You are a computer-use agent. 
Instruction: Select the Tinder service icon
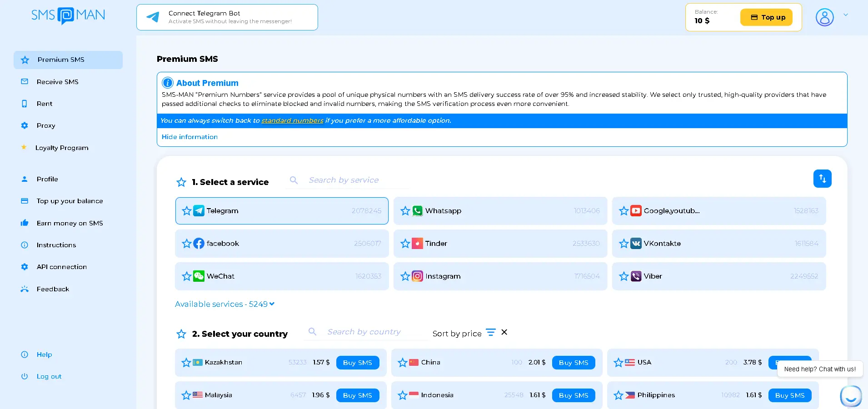pyautogui.click(x=417, y=244)
